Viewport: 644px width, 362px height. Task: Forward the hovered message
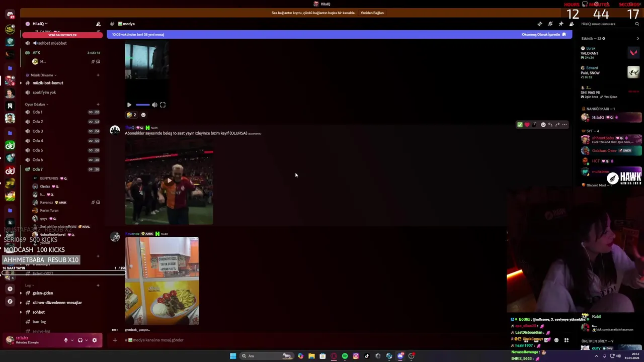pos(557,125)
